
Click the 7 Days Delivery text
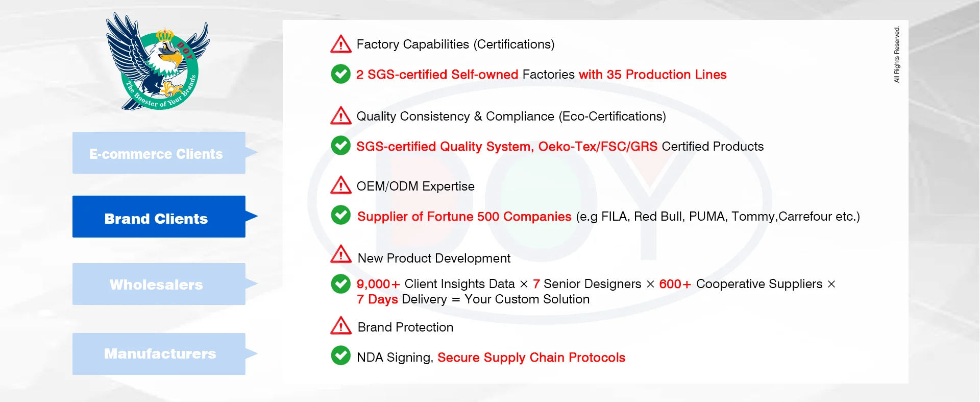point(402,299)
